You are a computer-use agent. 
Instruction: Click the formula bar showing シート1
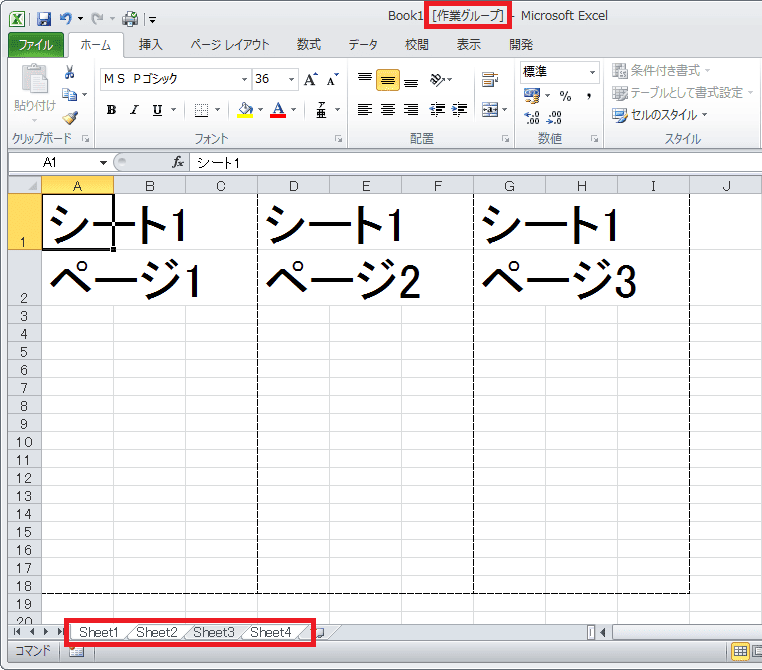click(x=475, y=162)
